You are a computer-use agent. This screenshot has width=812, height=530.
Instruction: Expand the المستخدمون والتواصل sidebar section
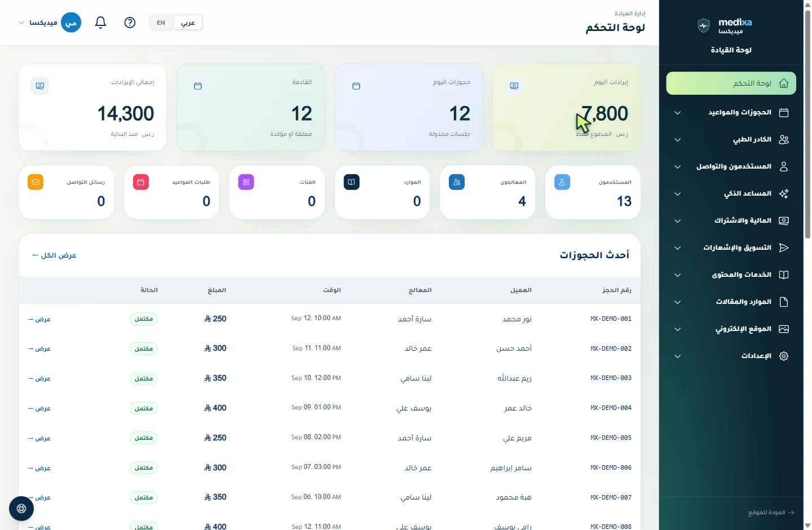(731, 167)
